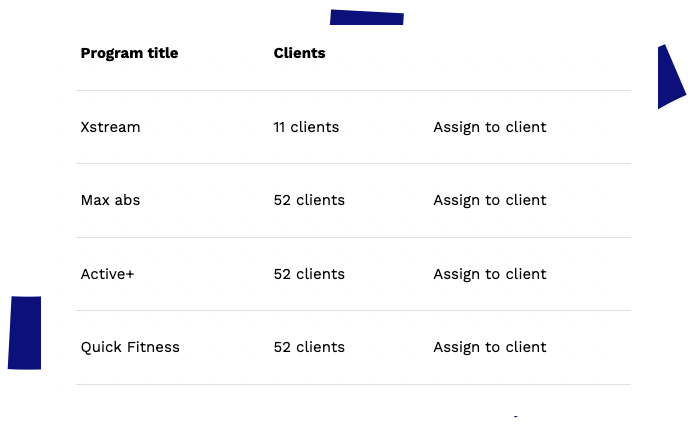The image size is (700, 440).
Task: Open the Max abs program
Action: (110, 200)
